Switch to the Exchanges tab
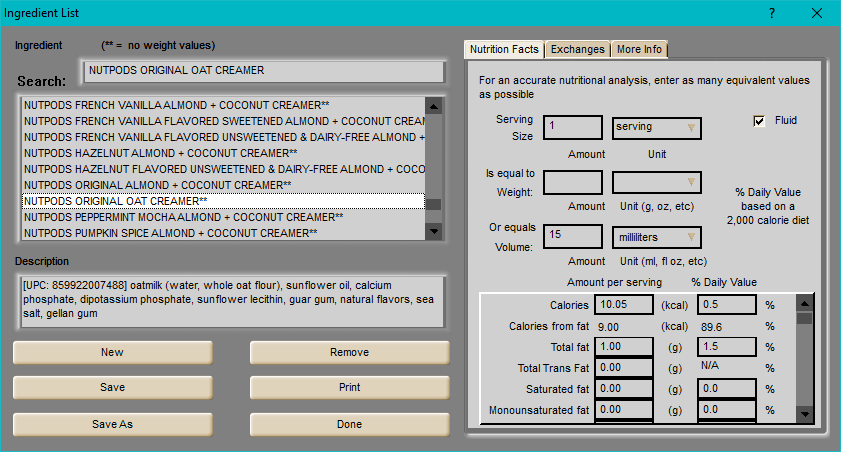Viewport: 841px width, 452px height. [578, 49]
